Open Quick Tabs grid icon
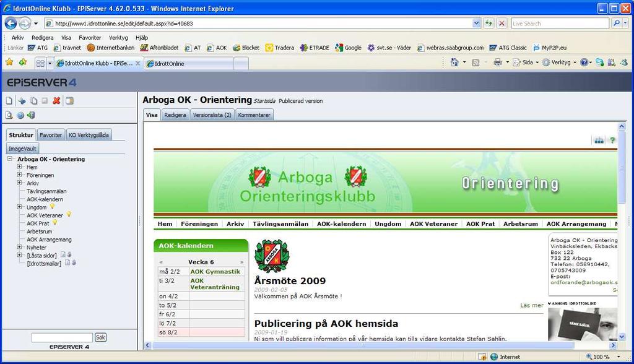 pyautogui.click(x=40, y=64)
